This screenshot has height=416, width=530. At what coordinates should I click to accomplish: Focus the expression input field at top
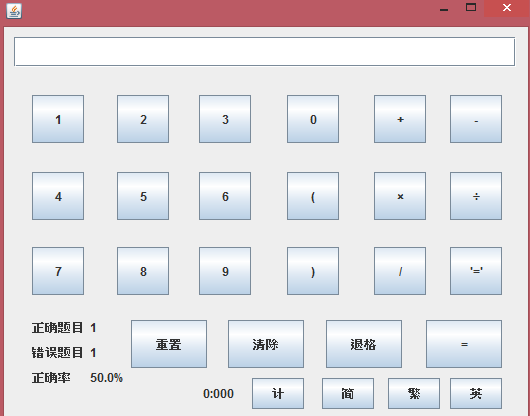(x=265, y=52)
